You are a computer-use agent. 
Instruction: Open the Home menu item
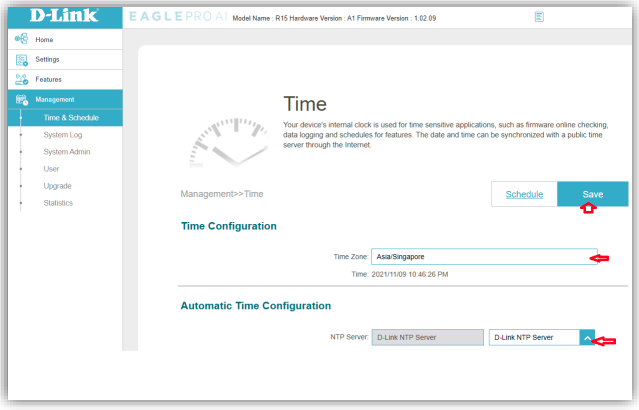click(45, 39)
